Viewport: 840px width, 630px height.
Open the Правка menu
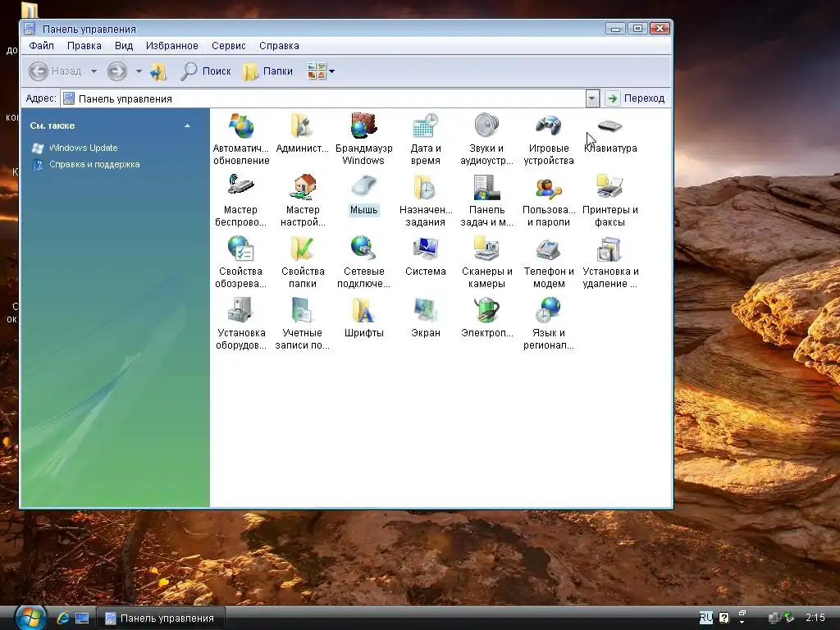[84, 46]
